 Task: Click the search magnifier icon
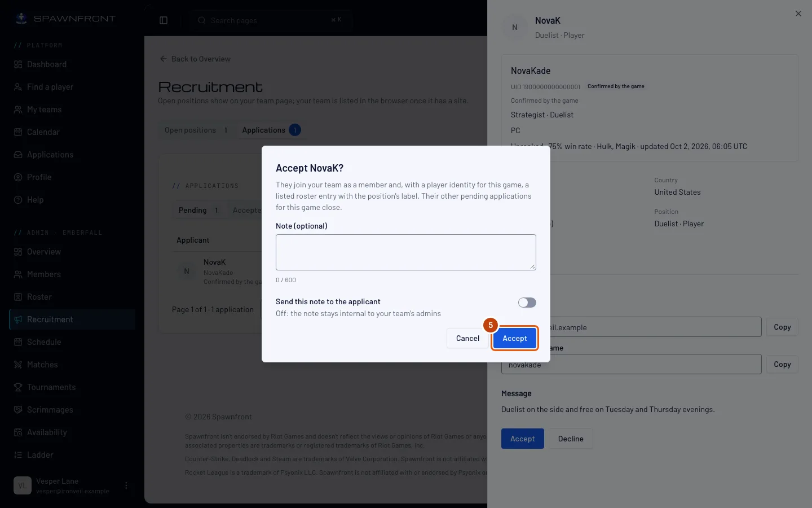pos(201,20)
